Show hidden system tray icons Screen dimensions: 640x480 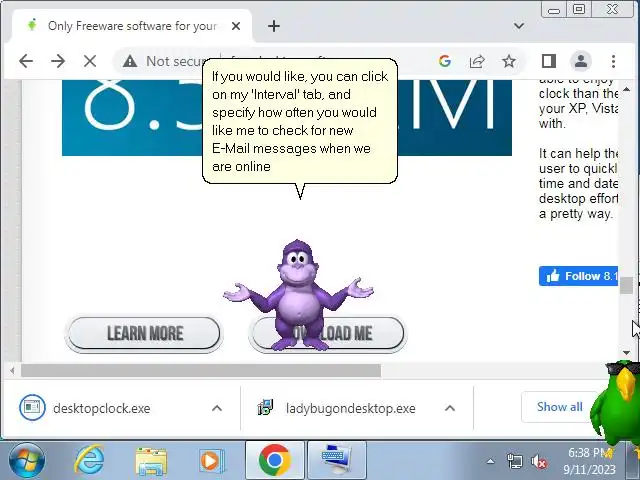point(490,462)
